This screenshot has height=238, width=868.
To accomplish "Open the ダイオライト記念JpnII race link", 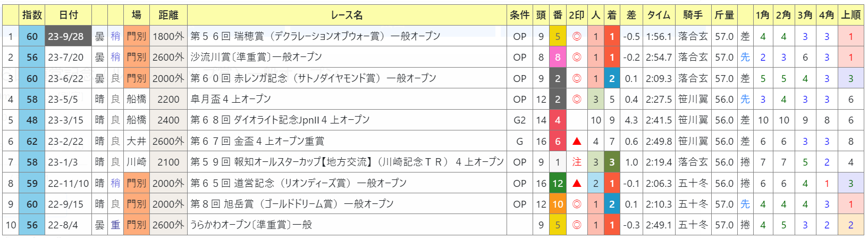I will pos(280,120).
